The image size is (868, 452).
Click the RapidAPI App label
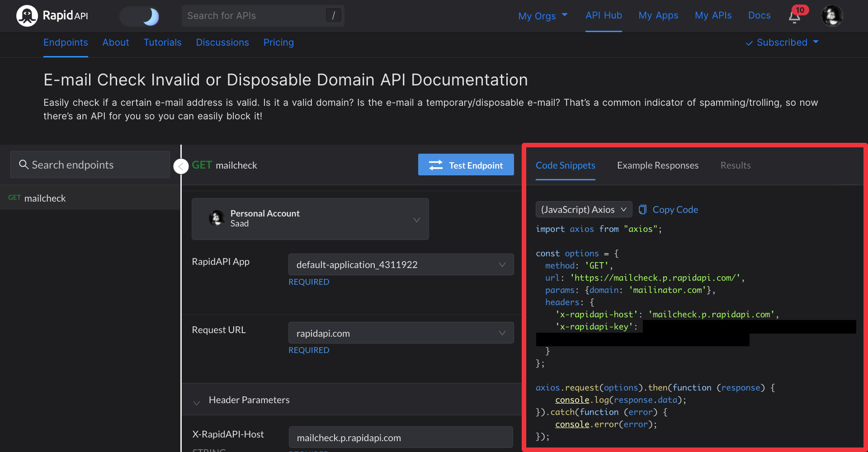click(x=221, y=262)
